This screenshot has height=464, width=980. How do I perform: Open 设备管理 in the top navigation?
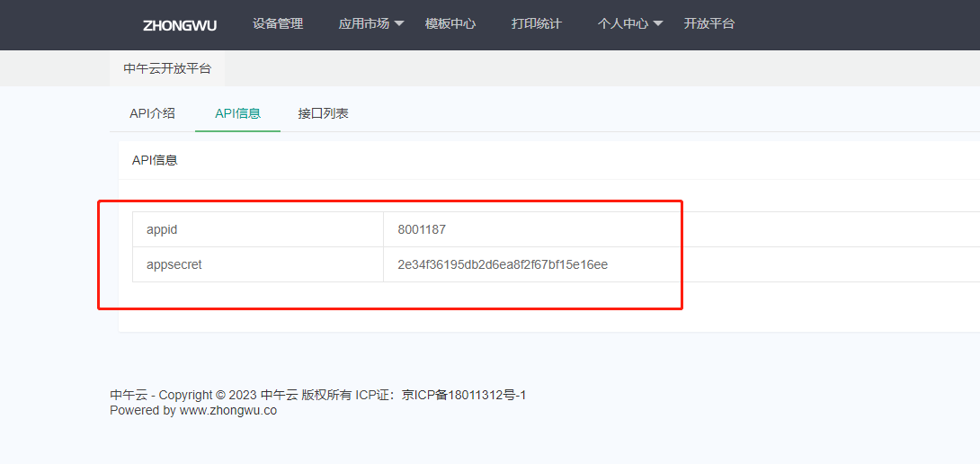coord(278,23)
